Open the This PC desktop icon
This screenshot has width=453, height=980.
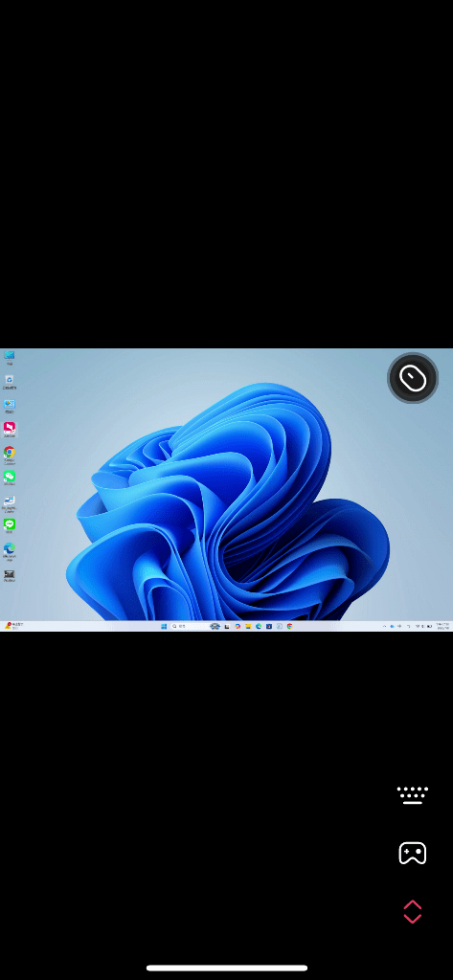click(x=10, y=357)
